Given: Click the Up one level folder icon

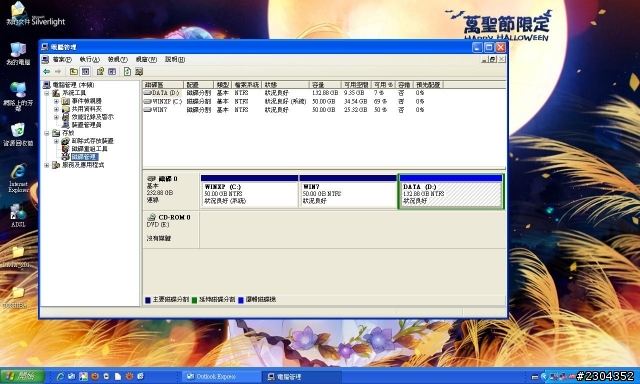Looking at the screenshot, I should (x=73, y=72).
